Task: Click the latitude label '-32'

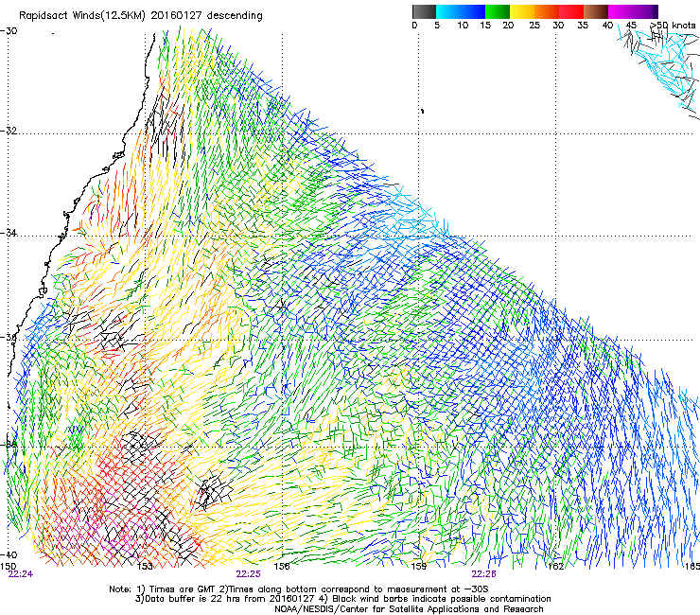Action: click(x=9, y=131)
